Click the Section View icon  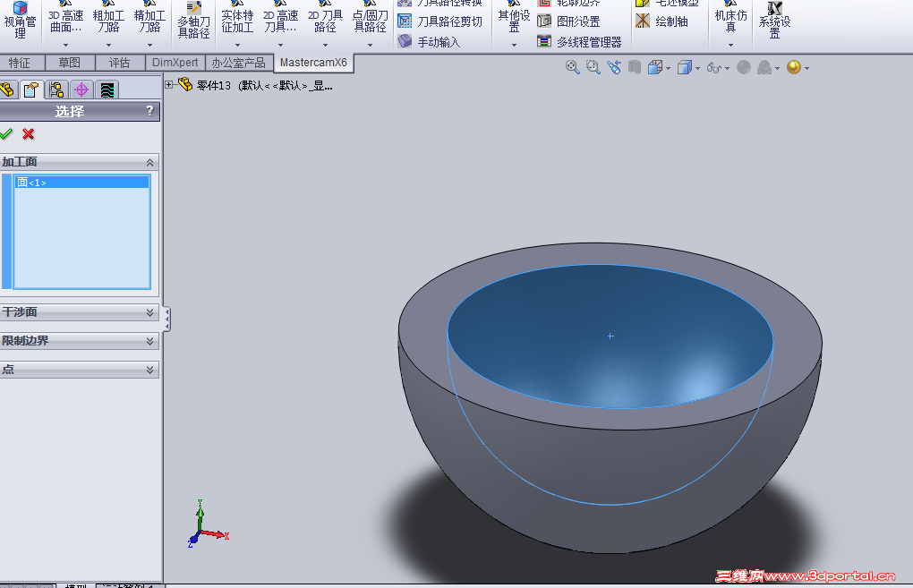click(634, 67)
